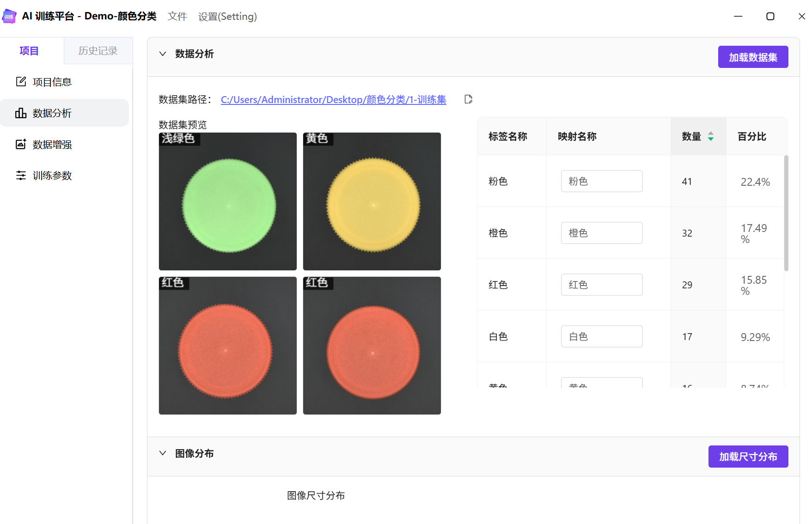The image size is (812, 524).
Task: Click the data analysis bar chart icon
Action: pos(21,113)
